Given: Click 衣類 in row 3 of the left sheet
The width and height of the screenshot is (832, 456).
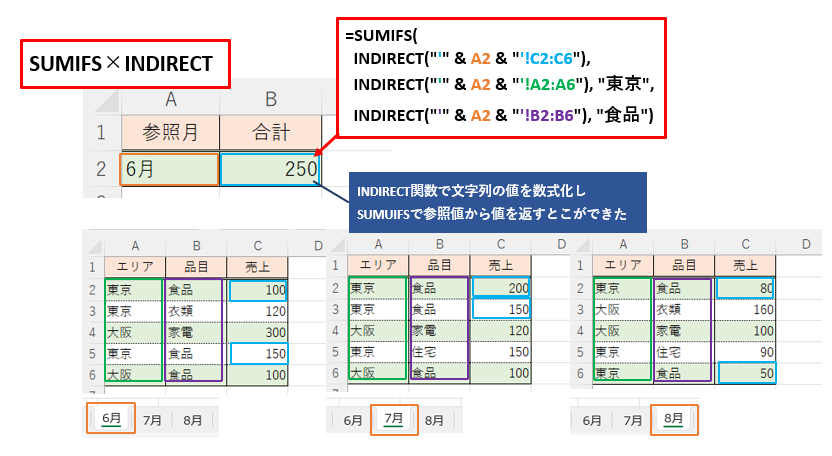Looking at the screenshot, I should 194,311.
